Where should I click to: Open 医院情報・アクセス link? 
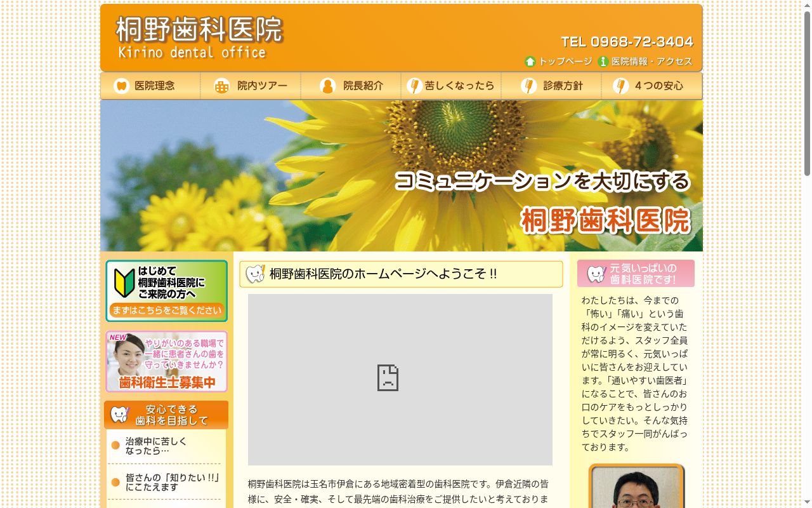[x=645, y=62]
